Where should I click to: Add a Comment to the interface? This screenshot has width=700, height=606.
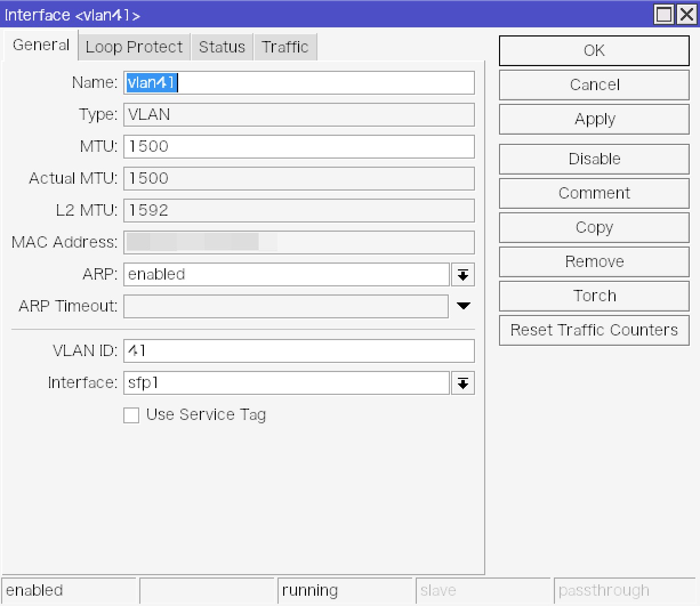pyautogui.click(x=594, y=193)
